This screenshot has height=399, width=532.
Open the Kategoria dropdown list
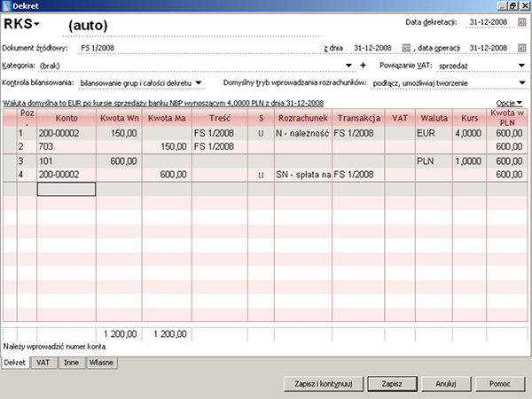(351, 66)
